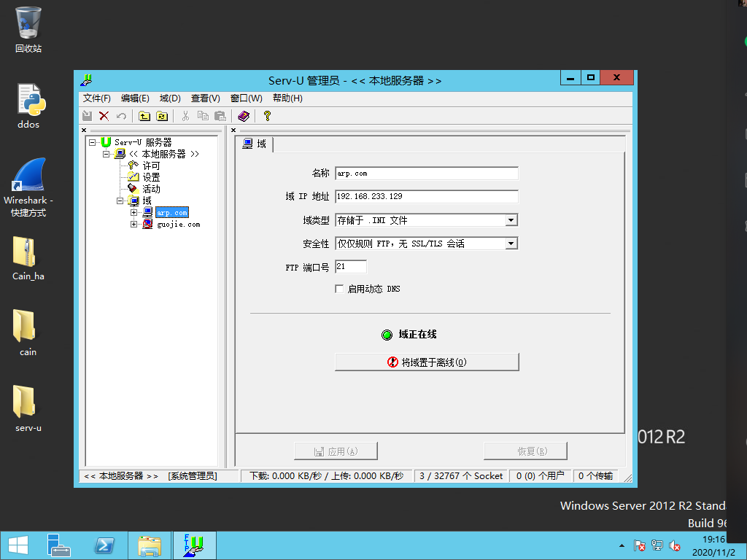Click the muted volume tray icon

point(674,545)
